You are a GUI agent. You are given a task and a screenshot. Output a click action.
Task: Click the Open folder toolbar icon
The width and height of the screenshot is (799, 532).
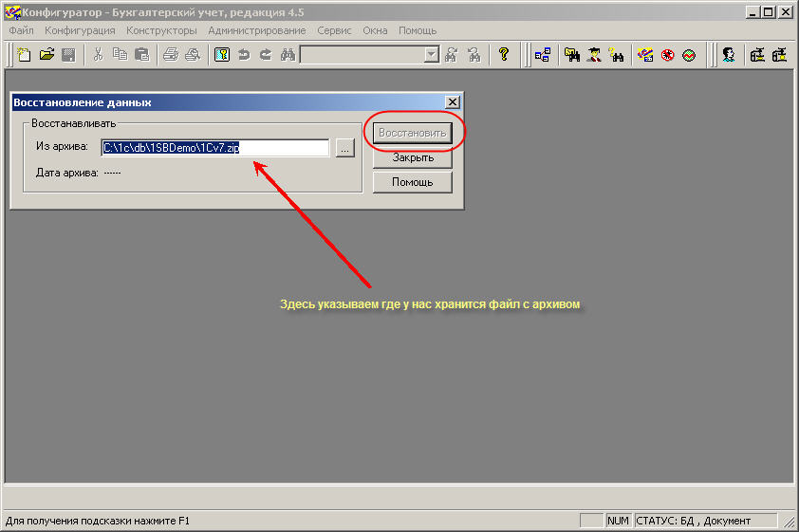coord(46,54)
